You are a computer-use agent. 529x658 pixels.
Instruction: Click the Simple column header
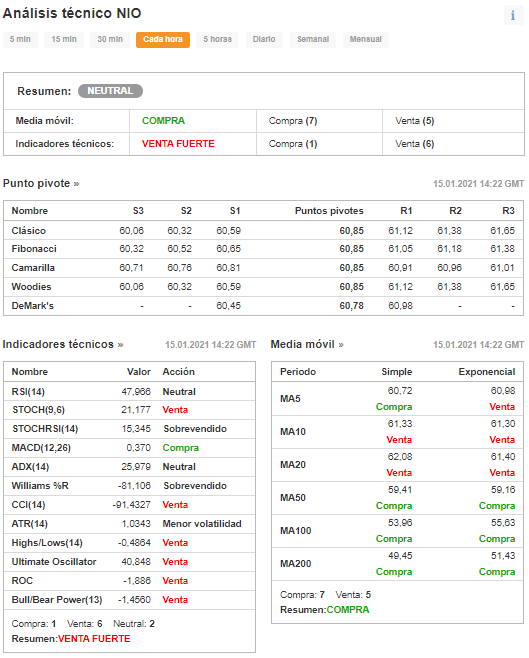[396, 372]
